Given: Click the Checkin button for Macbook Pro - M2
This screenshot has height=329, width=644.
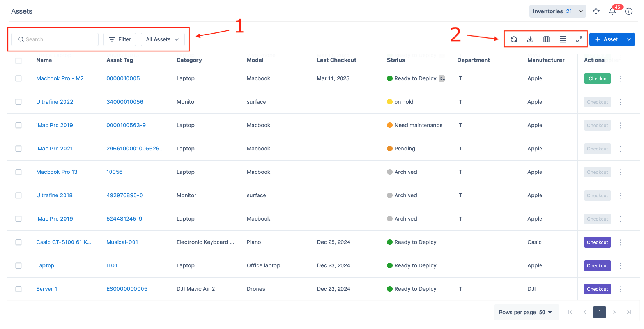Looking at the screenshot, I should 597,79.
